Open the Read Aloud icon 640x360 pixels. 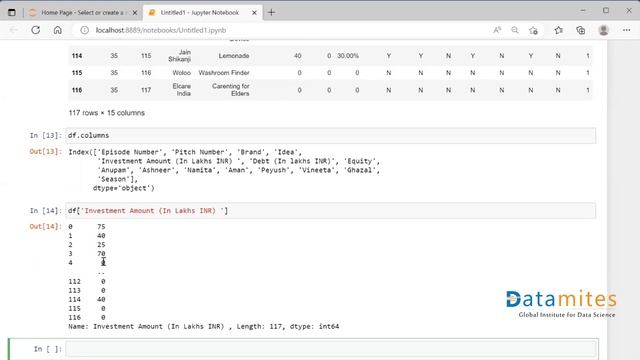(497, 30)
